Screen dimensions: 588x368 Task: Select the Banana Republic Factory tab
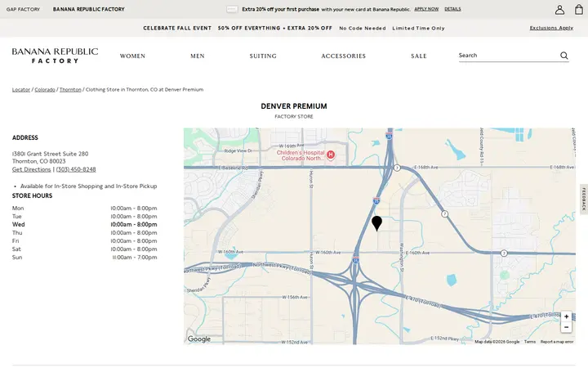[x=88, y=9]
